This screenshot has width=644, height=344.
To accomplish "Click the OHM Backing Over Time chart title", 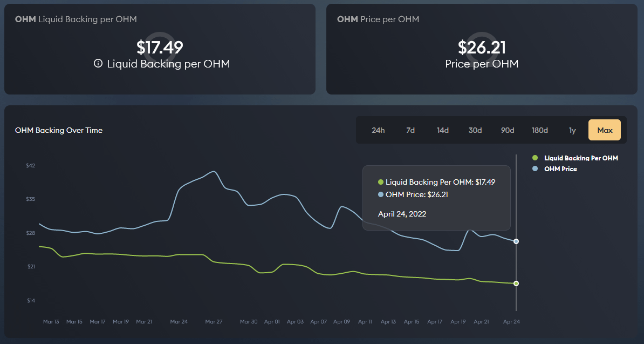I will click(59, 130).
